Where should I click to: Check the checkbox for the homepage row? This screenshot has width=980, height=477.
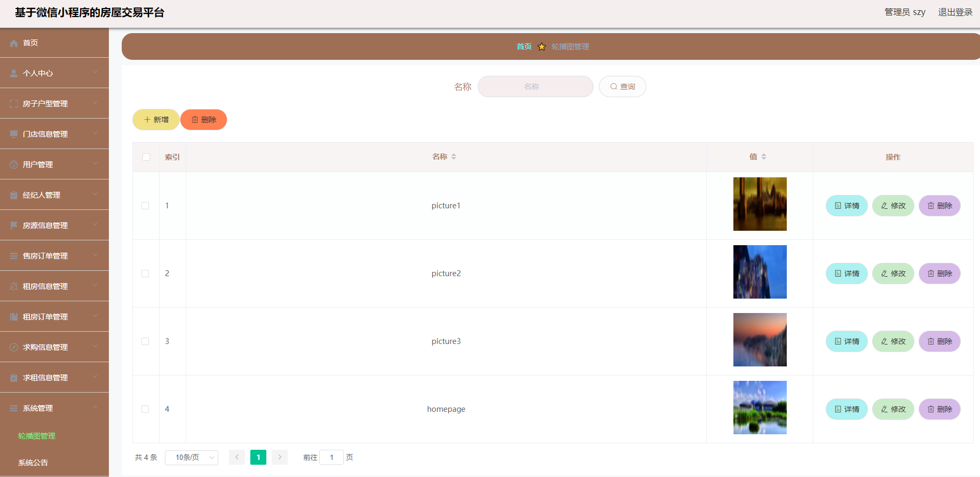coord(145,409)
